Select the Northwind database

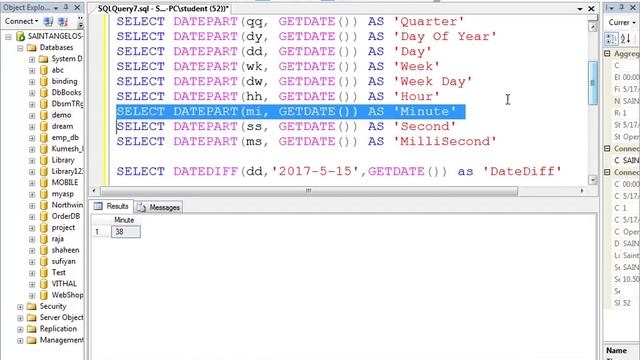pos(67,205)
